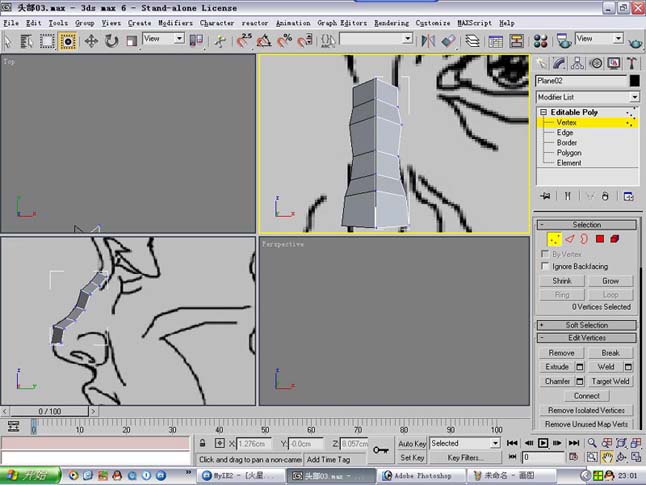The height and width of the screenshot is (485, 646).
Task: Select Polygon sub-object selection icon
Action: pyautogui.click(x=600, y=239)
